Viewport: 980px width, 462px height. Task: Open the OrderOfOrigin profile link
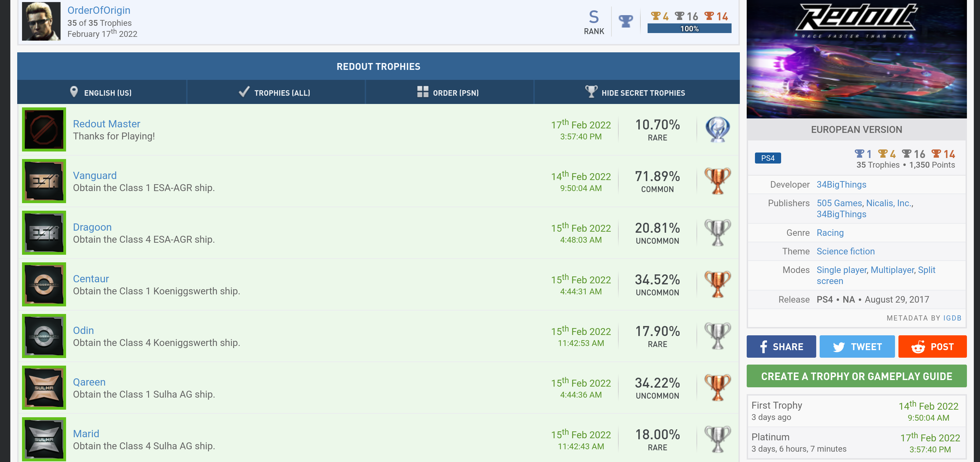pos(99,10)
